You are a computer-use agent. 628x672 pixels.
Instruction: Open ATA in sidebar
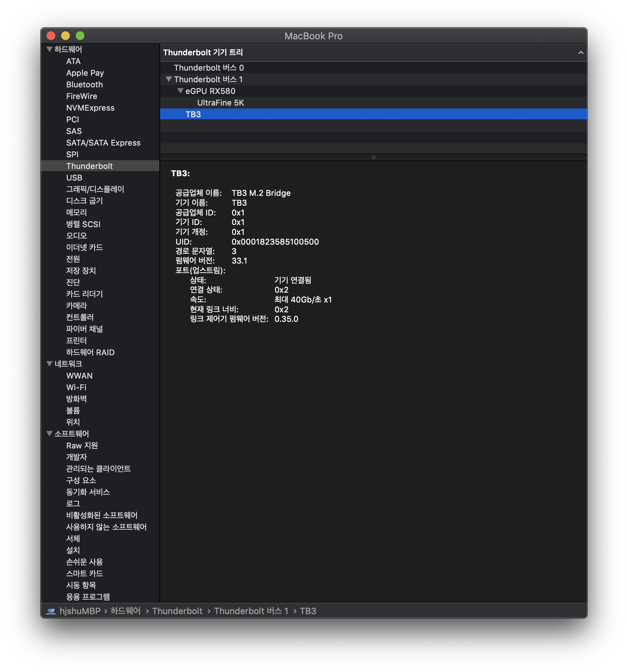click(73, 61)
